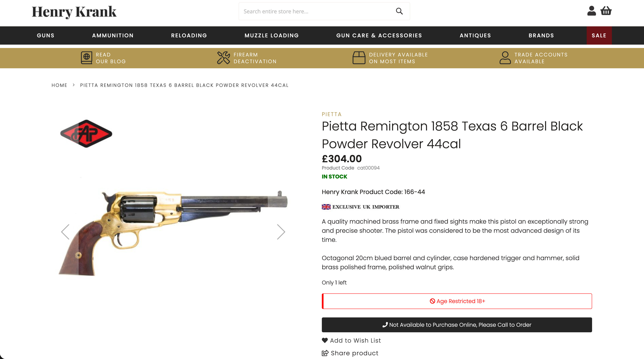This screenshot has height=359, width=644.
Task: Click the firearm deactivation tools icon
Action: point(223,58)
